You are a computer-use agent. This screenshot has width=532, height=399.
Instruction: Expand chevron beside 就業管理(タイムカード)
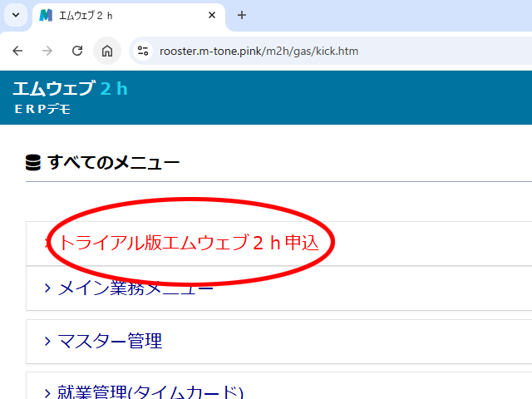(x=47, y=393)
